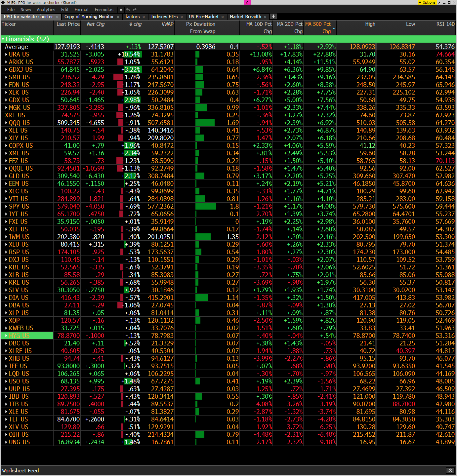Click URA US % chg value +10.54%
Screen dimensions: 457x476
click(x=130, y=54)
